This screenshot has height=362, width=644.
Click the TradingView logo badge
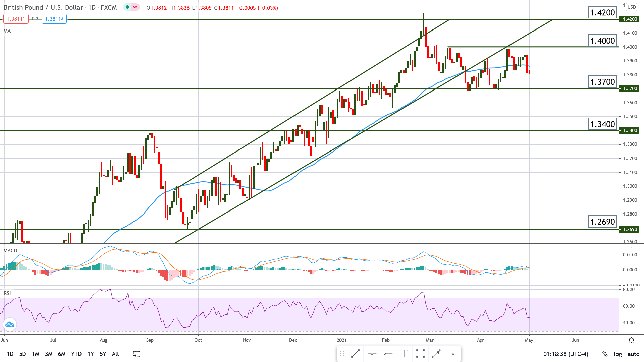tap(10, 324)
